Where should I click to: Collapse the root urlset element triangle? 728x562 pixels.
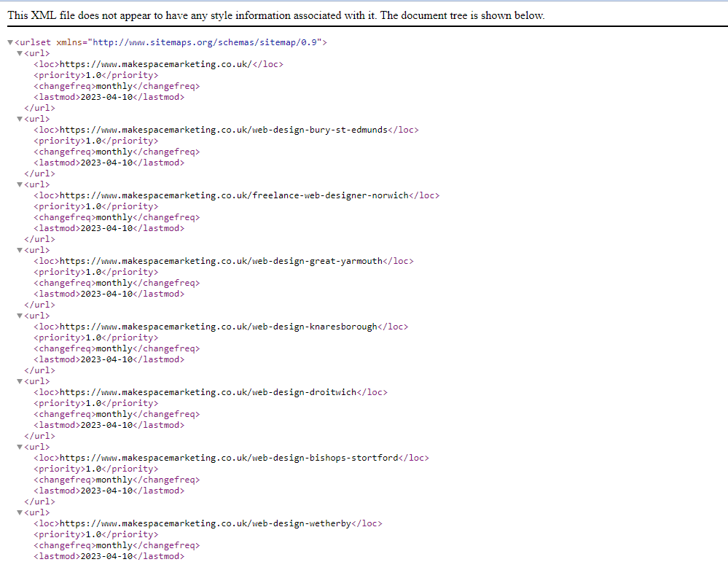pos(10,42)
